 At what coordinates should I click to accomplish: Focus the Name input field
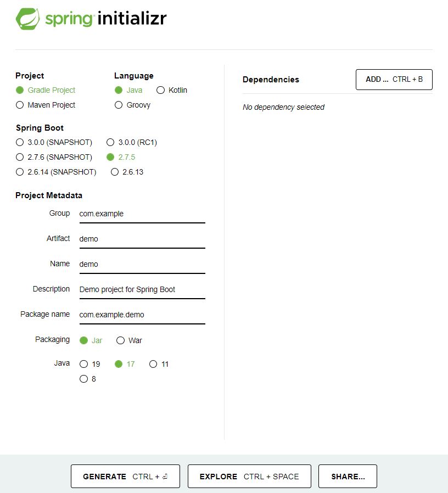click(x=142, y=265)
